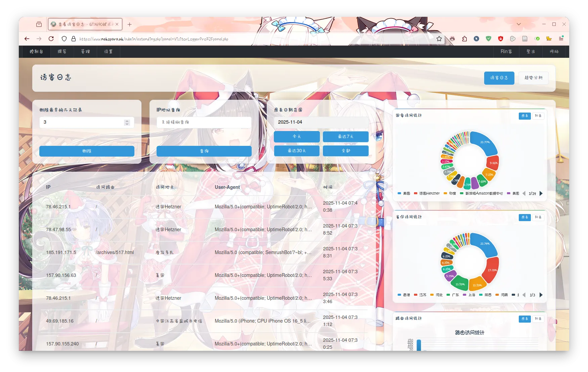This screenshot has height=372, width=588.
Task: Click the 美国 blue legend color swatch
Action: click(400, 193)
